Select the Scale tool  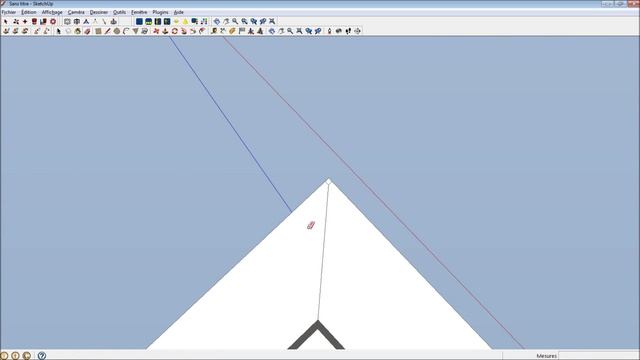click(x=193, y=31)
